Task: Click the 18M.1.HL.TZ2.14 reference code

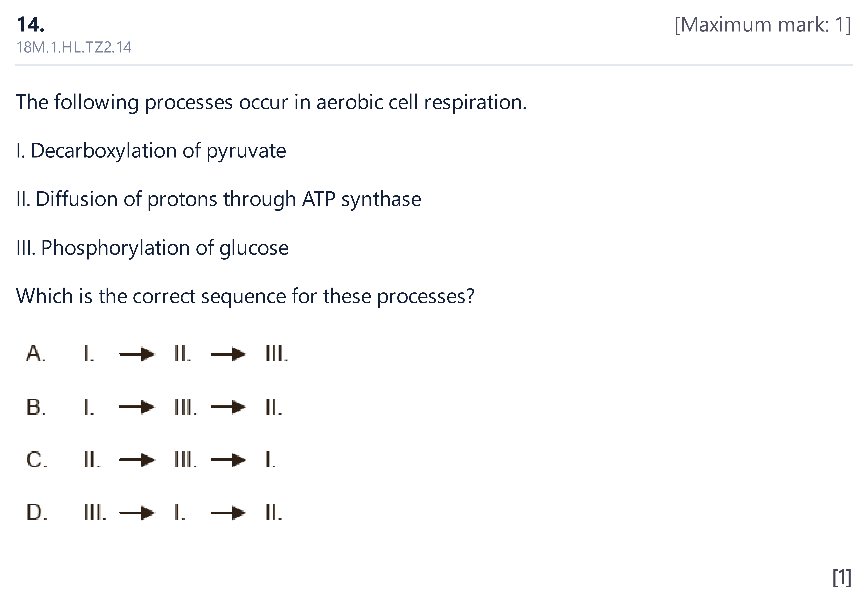Action: pyautogui.click(x=74, y=47)
